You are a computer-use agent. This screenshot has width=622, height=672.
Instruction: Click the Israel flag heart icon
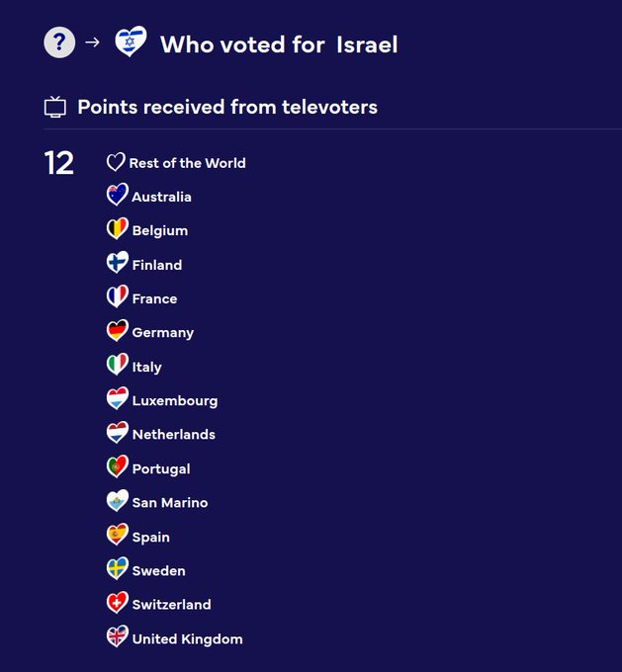[131, 42]
